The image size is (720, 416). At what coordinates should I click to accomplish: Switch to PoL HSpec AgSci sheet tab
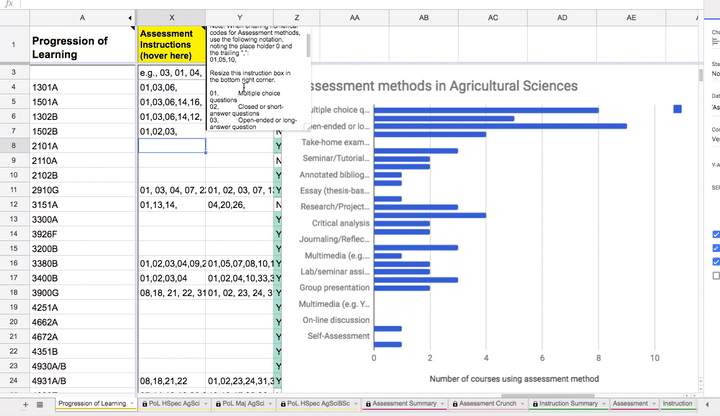click(x=174, y=404)
